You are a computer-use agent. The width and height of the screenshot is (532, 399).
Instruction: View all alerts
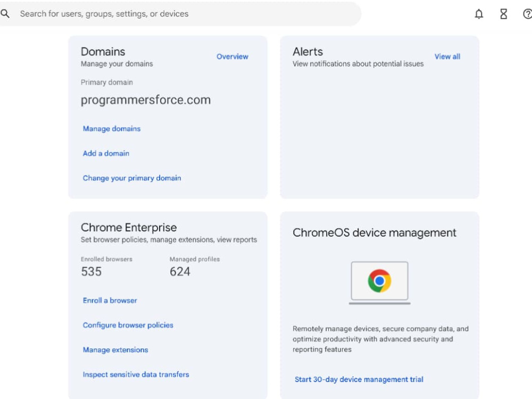point(447,57)
